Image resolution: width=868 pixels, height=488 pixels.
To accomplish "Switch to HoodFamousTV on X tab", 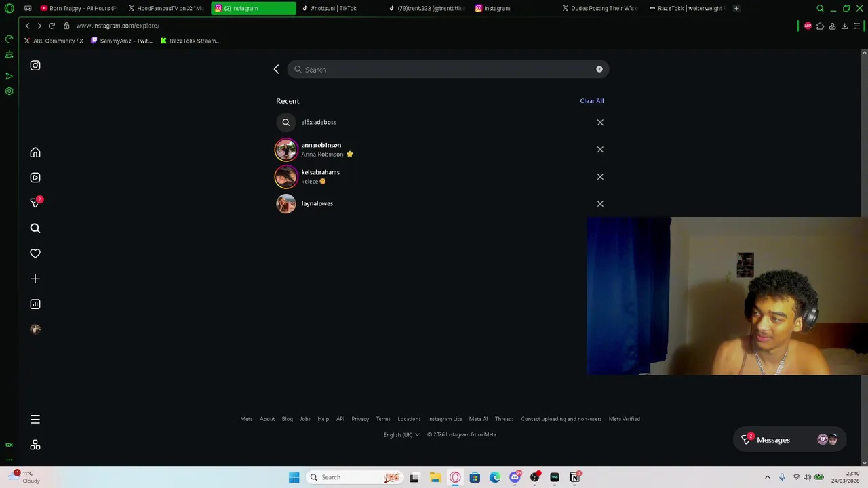I will coord(166,8).
